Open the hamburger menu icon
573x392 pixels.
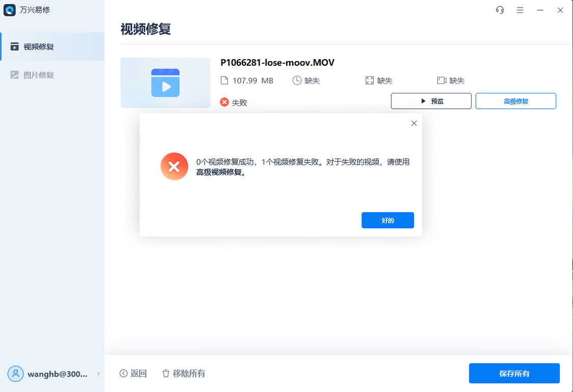click(x=520, y=10)
